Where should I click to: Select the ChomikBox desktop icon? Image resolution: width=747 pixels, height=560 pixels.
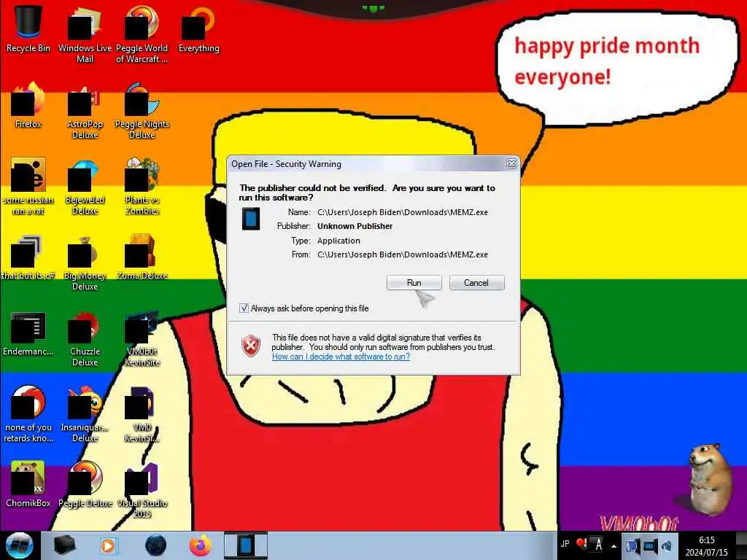(x=28, y=484)
